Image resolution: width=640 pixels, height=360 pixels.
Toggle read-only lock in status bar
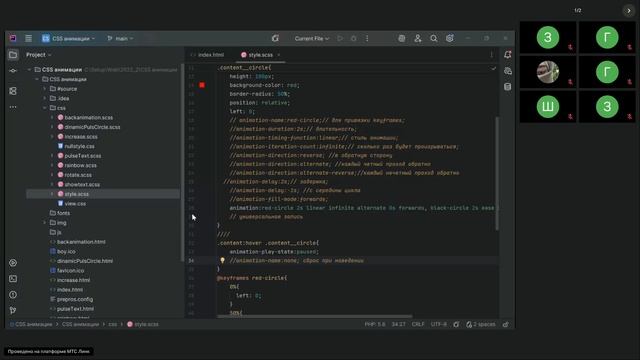tap(506, 324)
